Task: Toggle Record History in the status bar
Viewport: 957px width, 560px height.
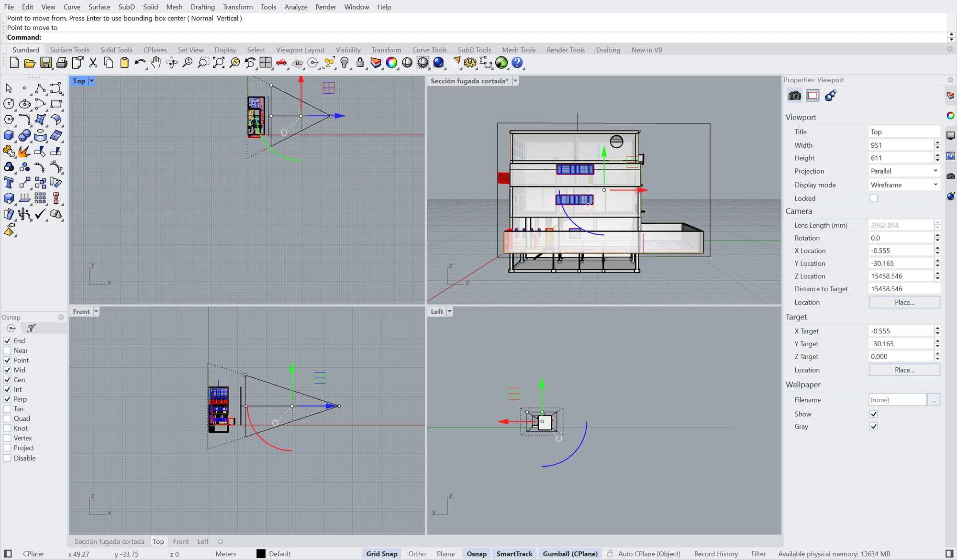Action: pyautogui.click(x=716, y=554)
